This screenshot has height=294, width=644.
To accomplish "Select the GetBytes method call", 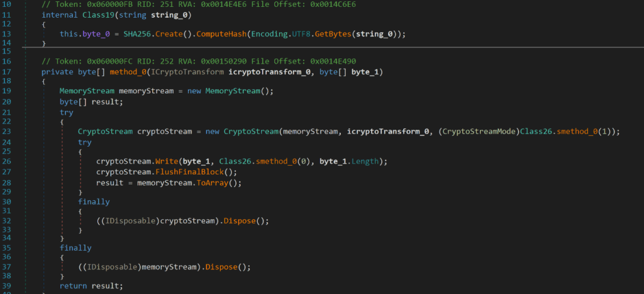I will point(333,35).
